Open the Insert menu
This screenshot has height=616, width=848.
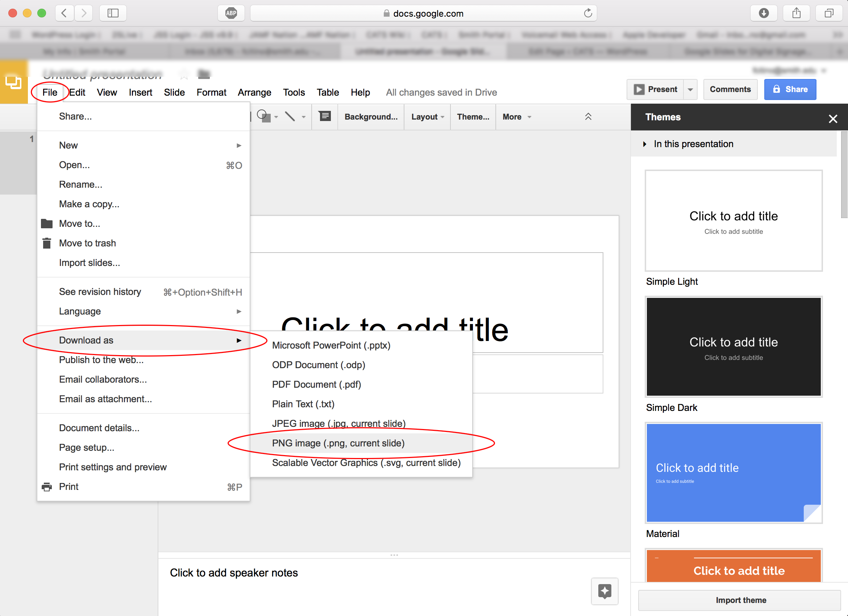point(140,92)
